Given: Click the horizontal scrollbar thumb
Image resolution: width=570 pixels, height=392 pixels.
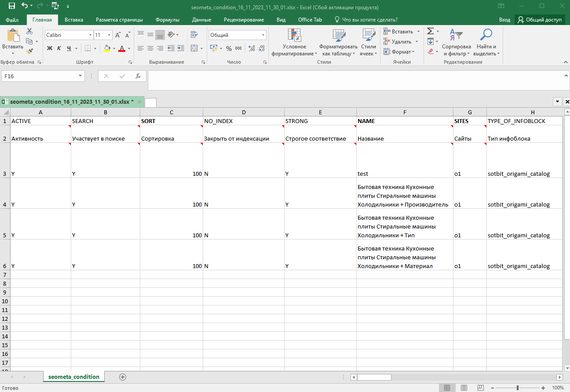Looking at the screenshot, I should tap(374, 377).
